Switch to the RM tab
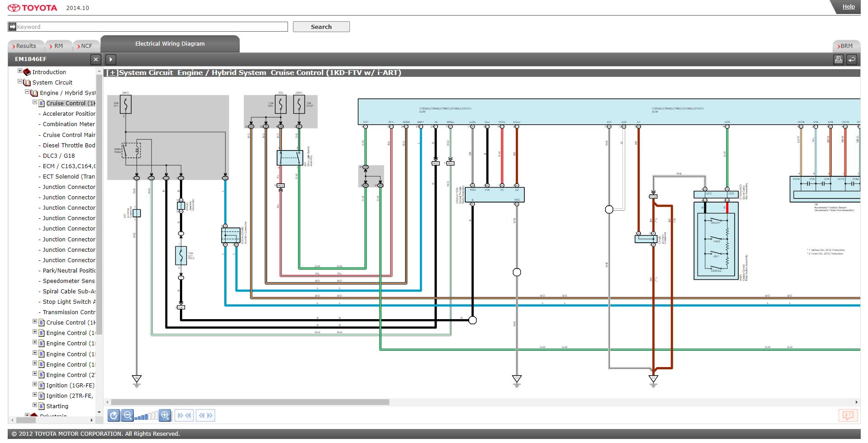Screen dimensions: 868x443 click(58, 46)
